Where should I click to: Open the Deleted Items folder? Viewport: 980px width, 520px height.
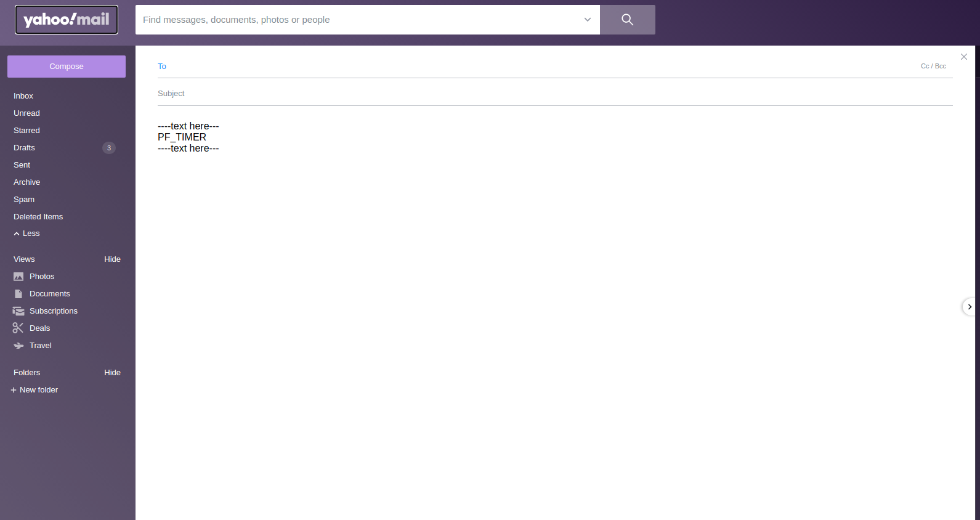(38, 217)
